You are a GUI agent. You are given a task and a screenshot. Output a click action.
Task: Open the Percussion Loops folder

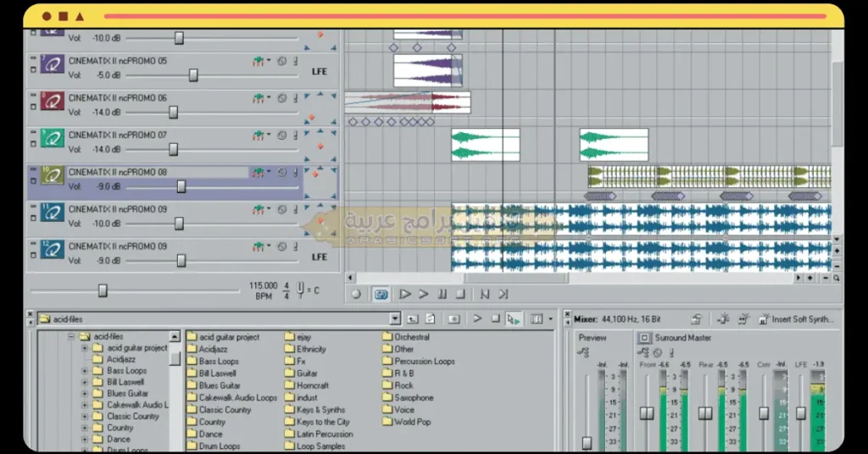click(x=419, y=361)
